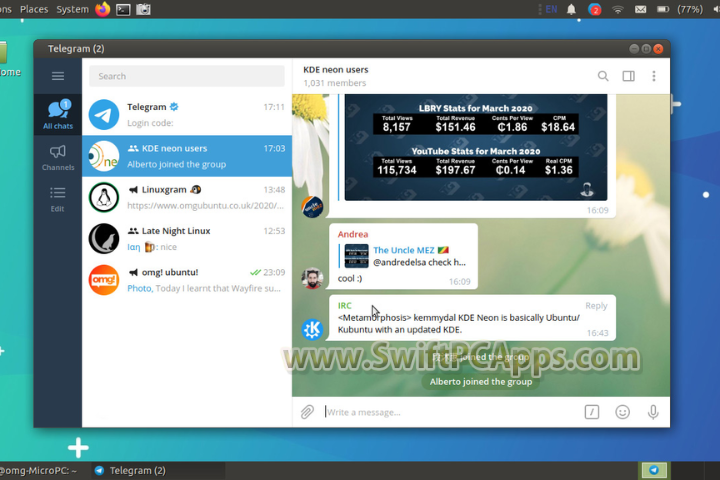
Task: Select the All chats folder
Action: 58,114
